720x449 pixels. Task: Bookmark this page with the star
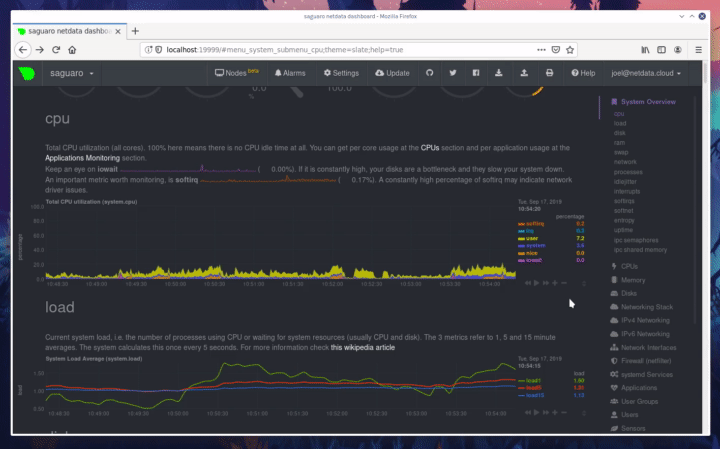tap(570, 50)
